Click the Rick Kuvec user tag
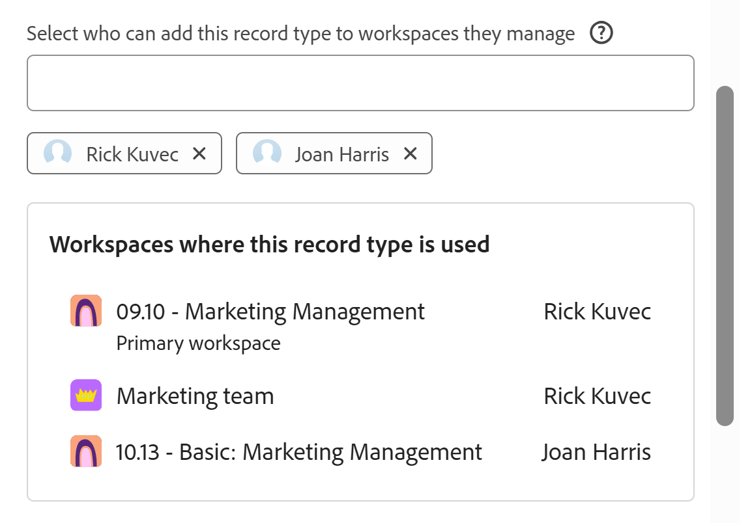This screenshot has height=523, width=750. coord(132,154)
